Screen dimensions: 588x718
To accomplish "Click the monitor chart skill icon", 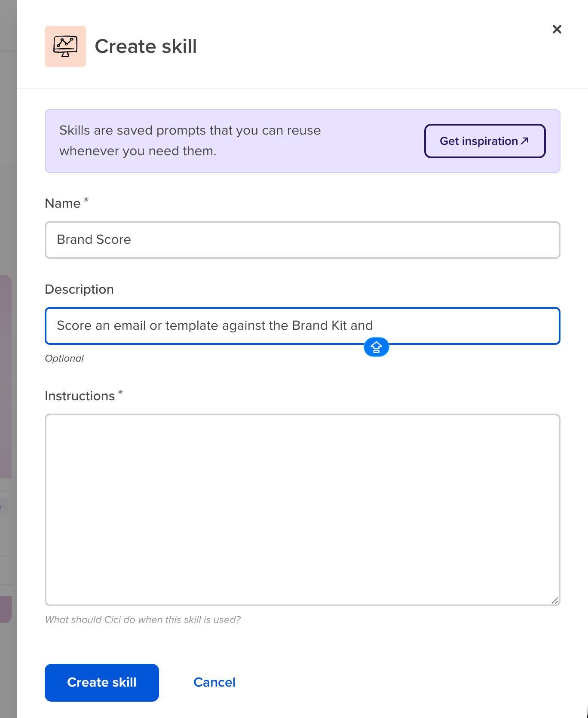I will (x=65, y=46).
